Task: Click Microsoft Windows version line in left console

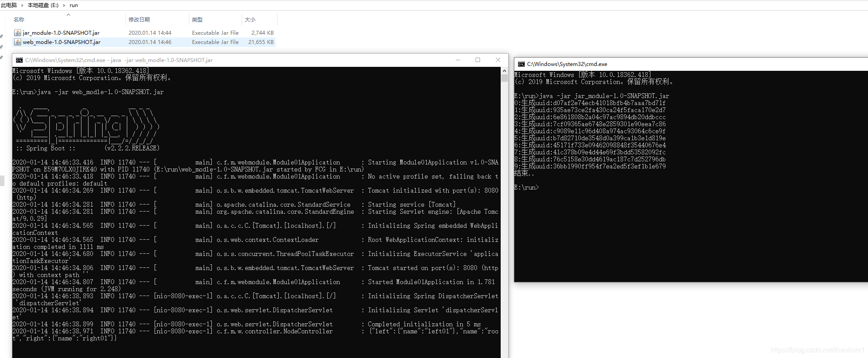Action: click(x=81, y=71)
